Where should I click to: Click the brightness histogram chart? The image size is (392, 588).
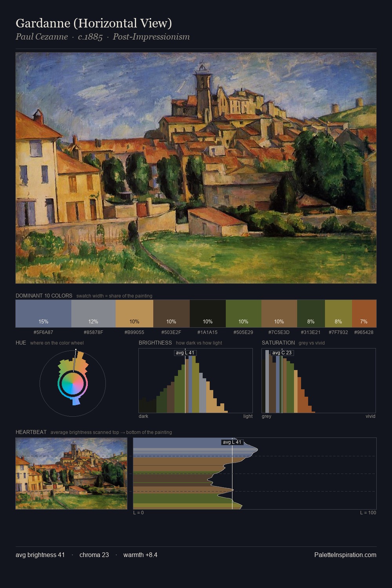pos(196,381)
